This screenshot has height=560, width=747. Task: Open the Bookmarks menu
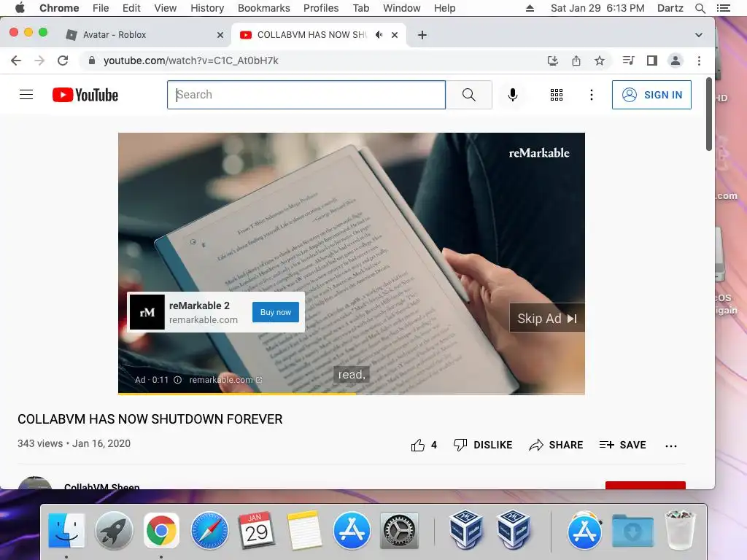tap(264, 8)
